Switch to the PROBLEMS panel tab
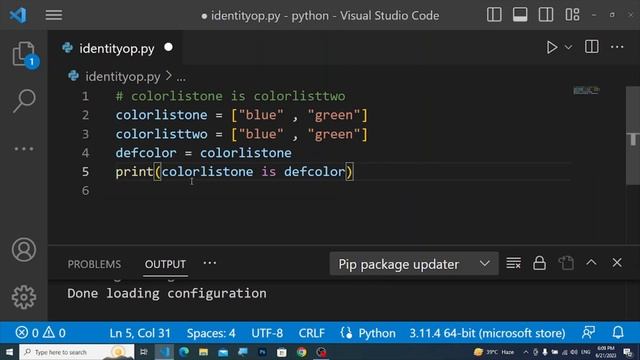The height and width of the screenshot is (360, 640). (94, 264)
